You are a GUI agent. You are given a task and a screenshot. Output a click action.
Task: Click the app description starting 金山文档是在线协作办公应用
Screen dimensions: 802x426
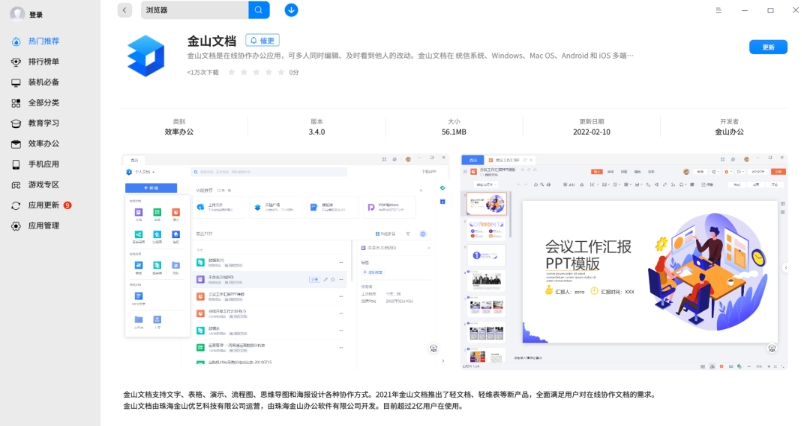click(x=410, y=56)
